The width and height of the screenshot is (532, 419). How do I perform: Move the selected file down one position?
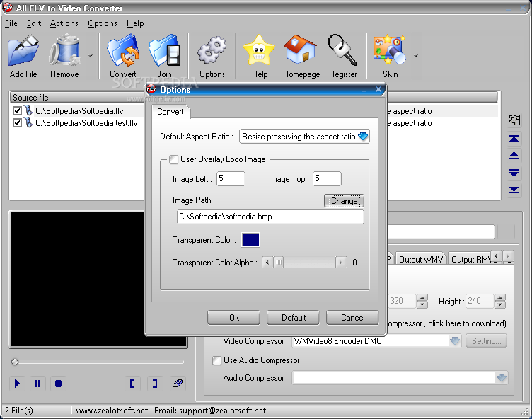pyautogui.click(x=514, y=173)
